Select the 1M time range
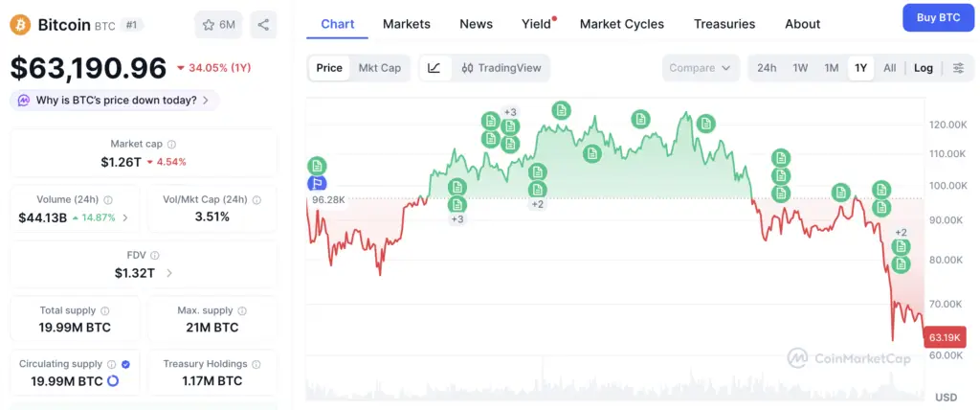Screen dimensions: 980x410 click(x=832, y=68)
